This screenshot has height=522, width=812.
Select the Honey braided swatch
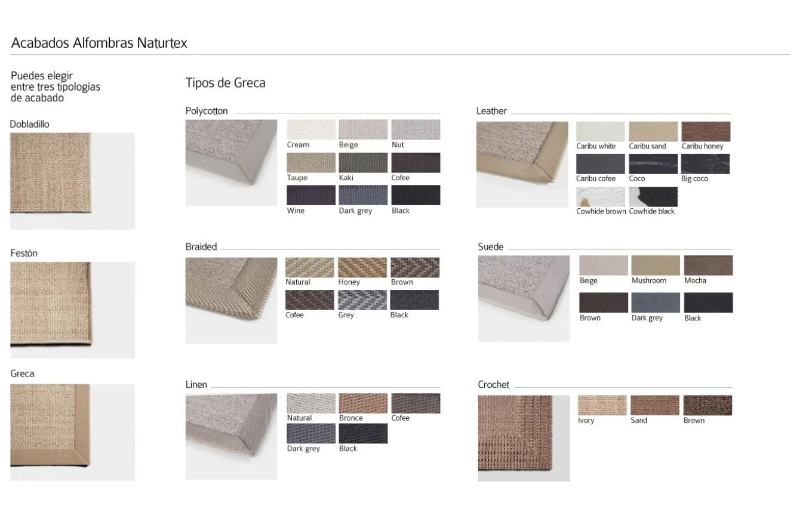tap(362, 267)
